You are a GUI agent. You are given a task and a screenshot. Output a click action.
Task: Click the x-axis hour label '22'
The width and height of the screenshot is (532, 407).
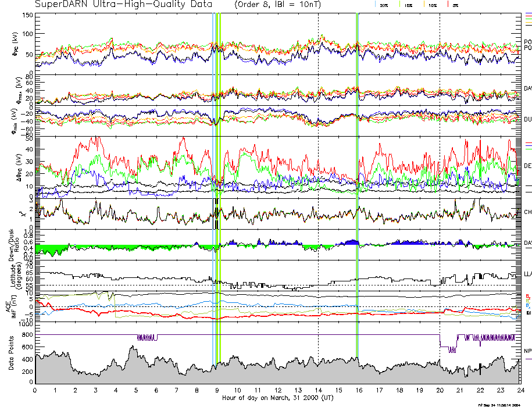(x=480, y=390)
